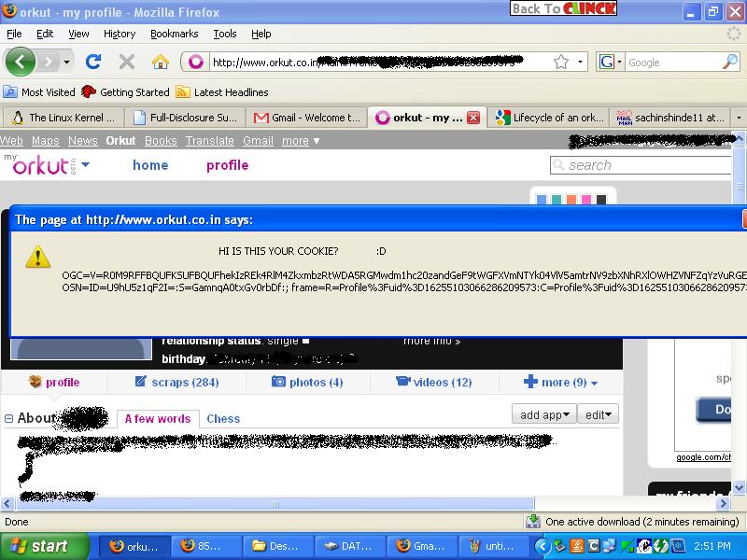Collapse the About section

[x=8, y=419]
